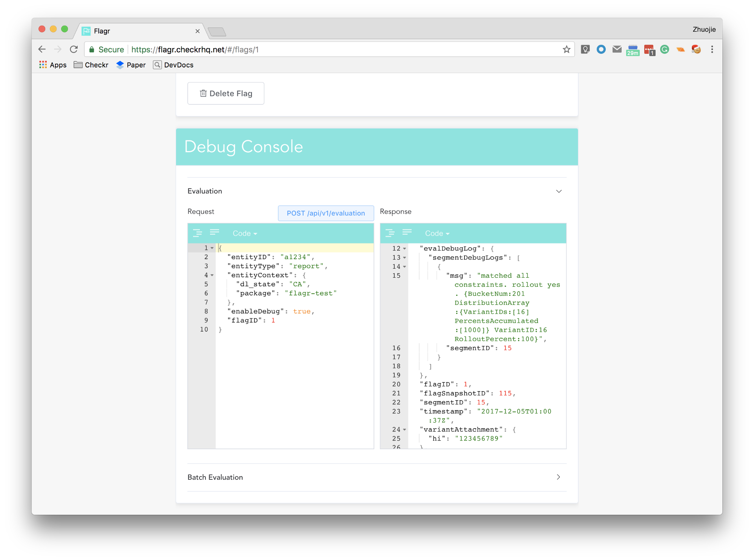
Task: Open the Code mode dropdown in Response editor
Action: point(437,233)
